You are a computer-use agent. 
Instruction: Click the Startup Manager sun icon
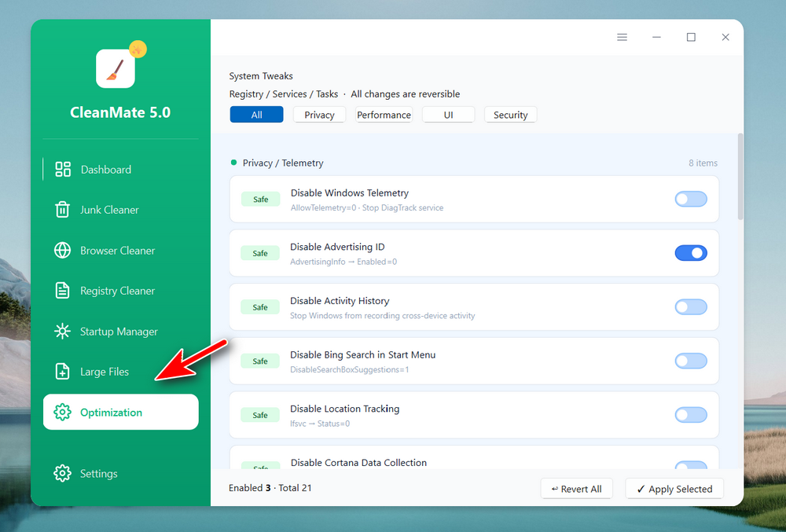[63, 332]
